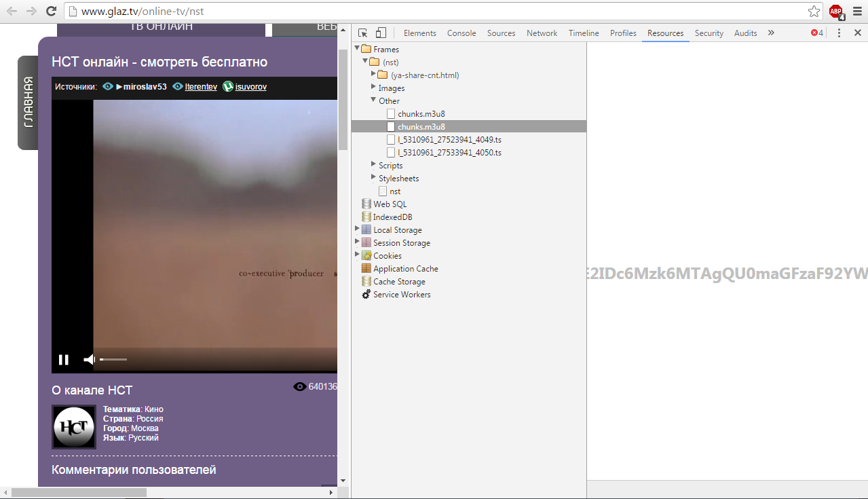Click the isuvorov stream link

tap(250, 87)
